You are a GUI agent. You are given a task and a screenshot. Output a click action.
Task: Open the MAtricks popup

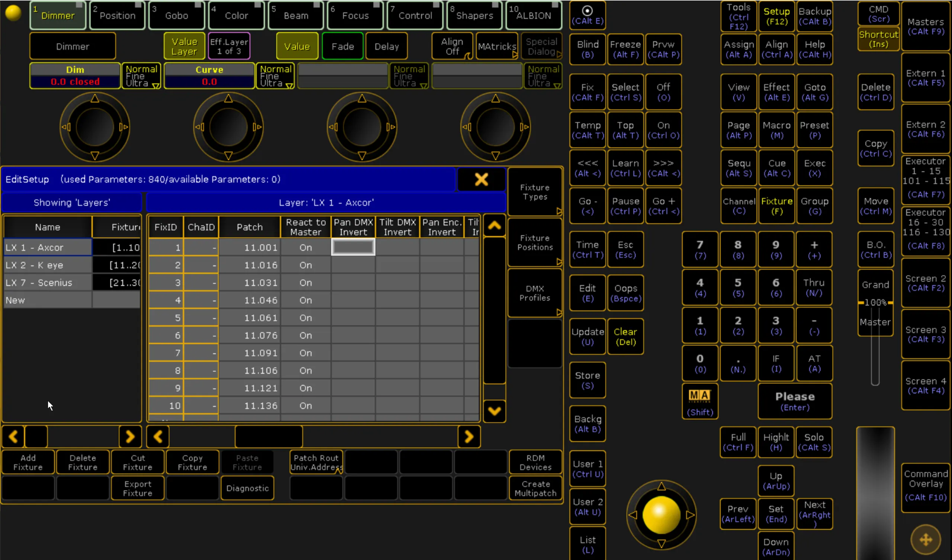[x=497, y=46]
